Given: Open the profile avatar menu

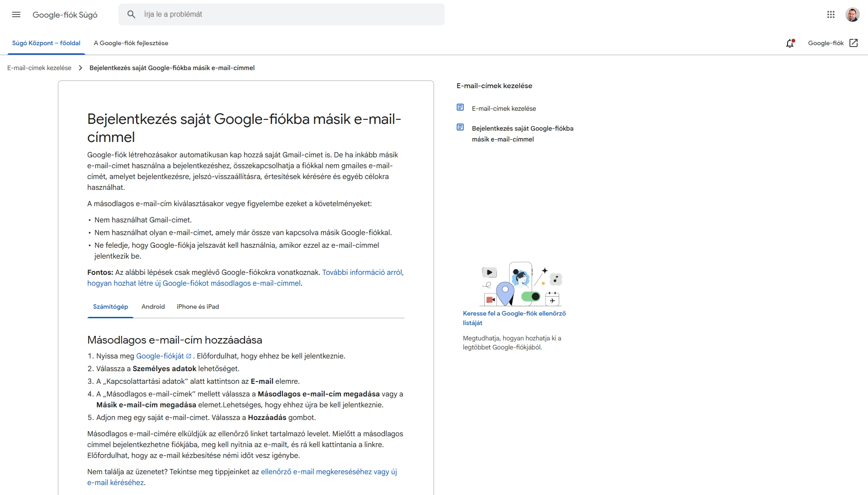Looking at the screenshot, I should click(853, 14).
